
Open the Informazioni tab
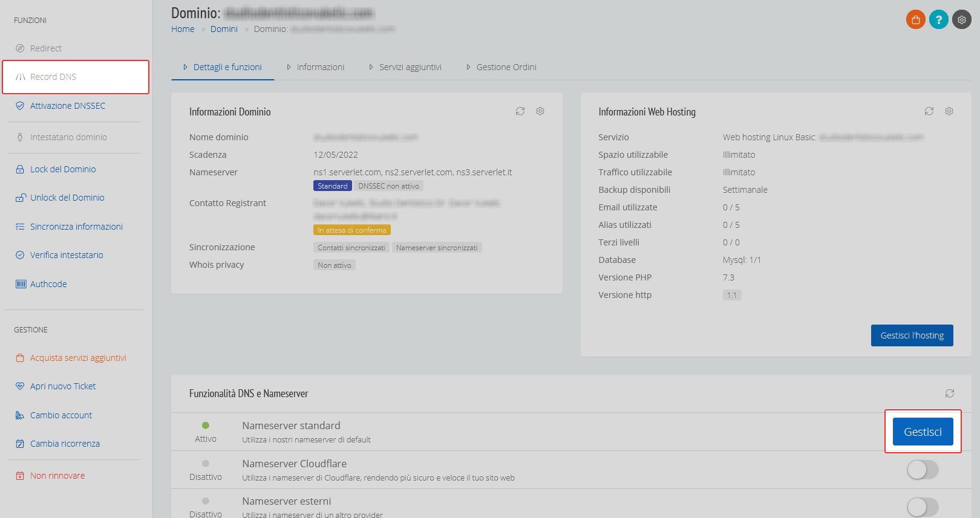click(315, 67)
